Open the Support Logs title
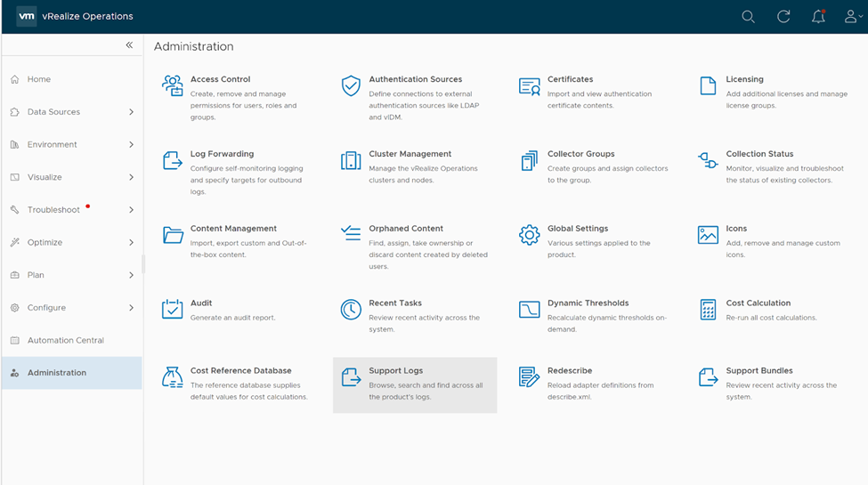This screenshot has height=485, width=868. pyautogui.click(x=396, y=370)
